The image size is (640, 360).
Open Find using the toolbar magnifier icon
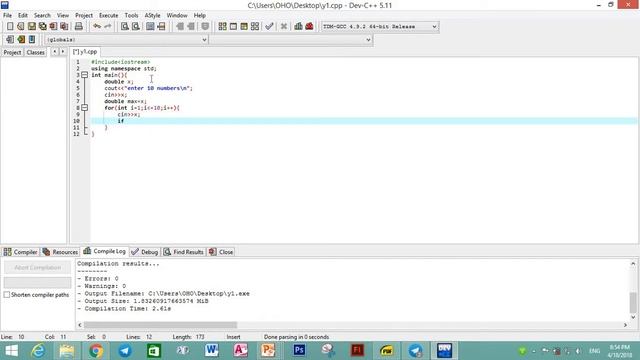click(x=124, y=27)
